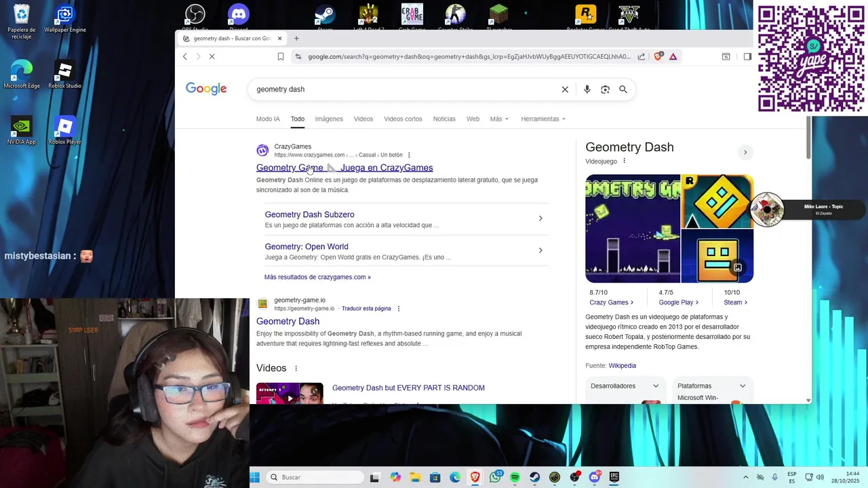Launch Grand Theft Auto V from the desktop
Viewport: 868px width, 488px height.
coord(629,17)
